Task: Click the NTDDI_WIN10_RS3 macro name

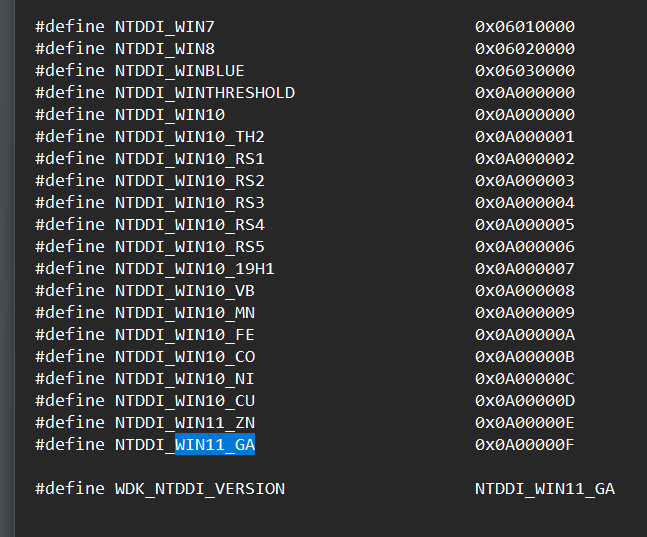Action: (189, 203)
